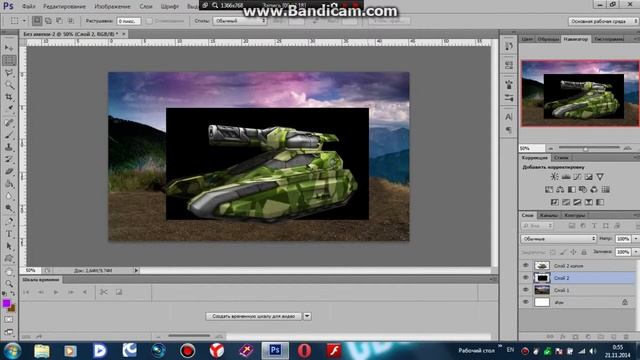
Task: Add a Levels adjustment layer
Action: point(566,177)
